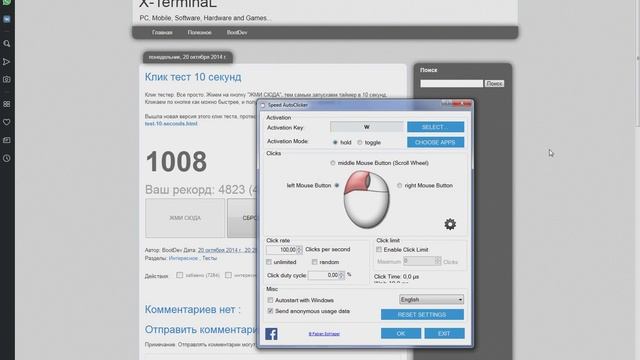Choose right Mouse Button option
Viewport: 640px width, 360px height.
tap(400, 185)
